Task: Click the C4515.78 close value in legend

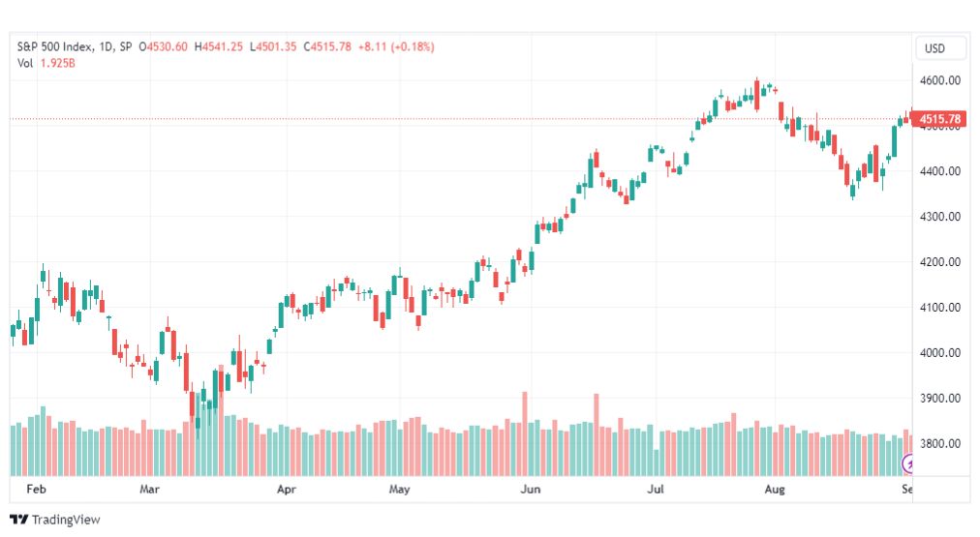Action: point(327,46)
